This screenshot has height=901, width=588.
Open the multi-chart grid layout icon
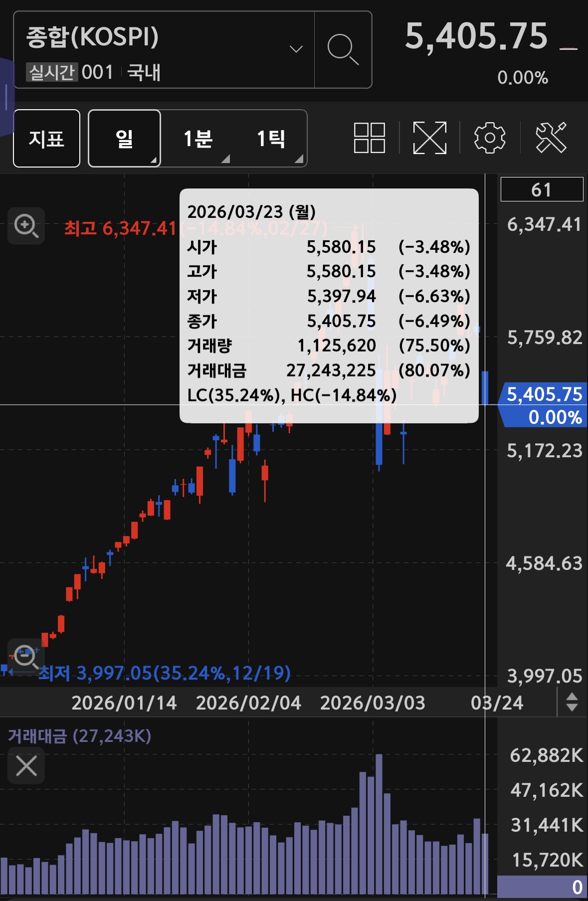(x=369, y=138)
